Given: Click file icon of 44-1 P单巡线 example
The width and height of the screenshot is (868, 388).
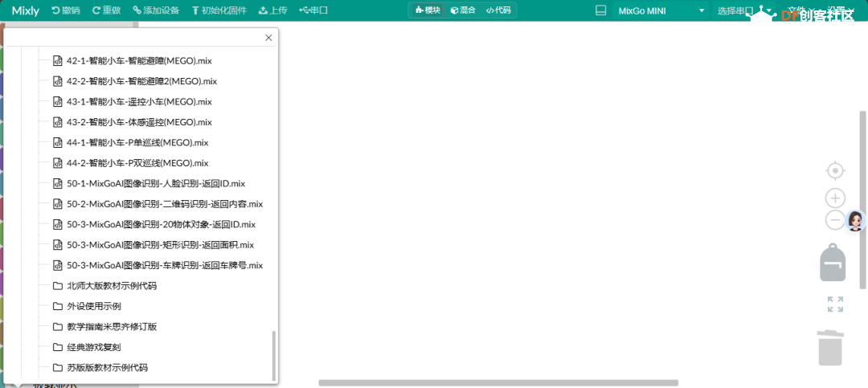Looking at the screenshot, I should (57, 143).
